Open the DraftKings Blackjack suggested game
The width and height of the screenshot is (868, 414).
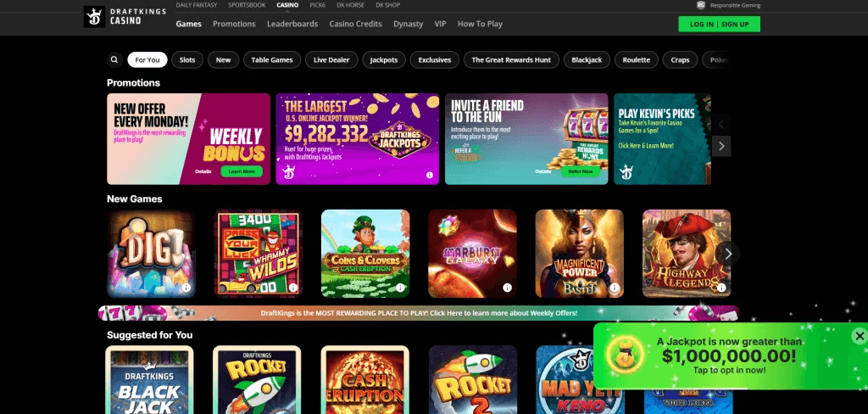149,379
